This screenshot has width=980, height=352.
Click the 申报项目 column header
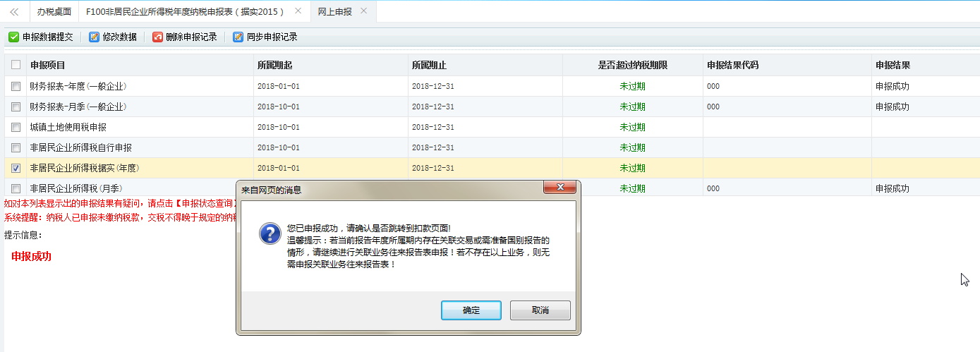(x=48, y=65)
